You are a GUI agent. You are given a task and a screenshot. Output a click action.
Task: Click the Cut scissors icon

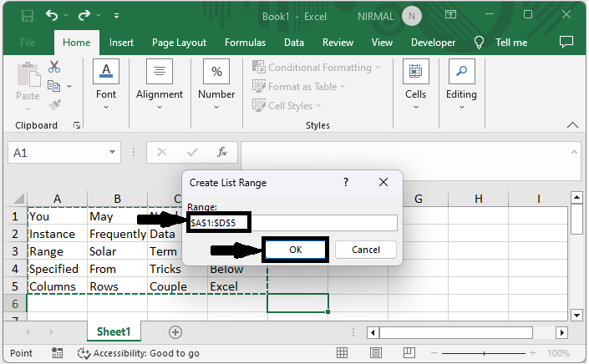point(54,67)
